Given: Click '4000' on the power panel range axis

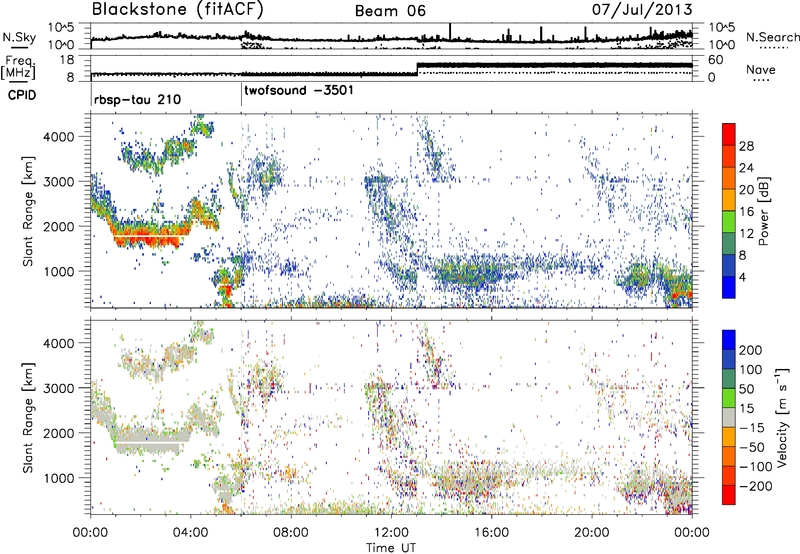Looking at the screenshot, I should click(x=58, y=137).
